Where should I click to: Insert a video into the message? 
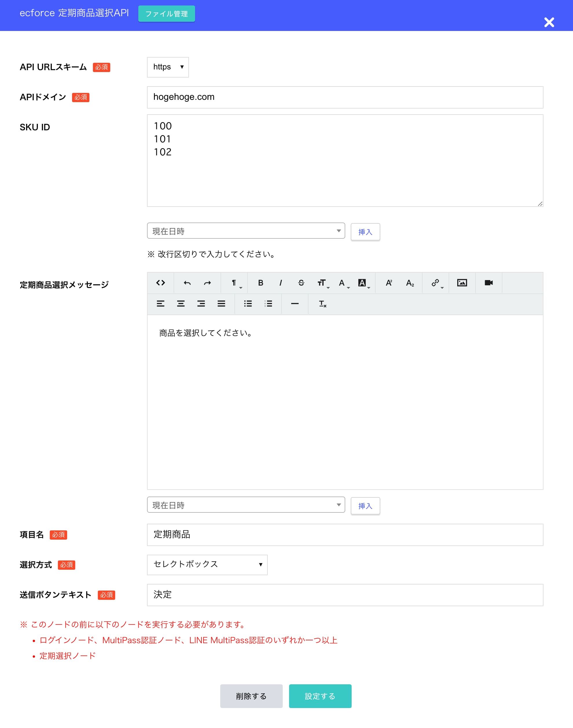488,283
